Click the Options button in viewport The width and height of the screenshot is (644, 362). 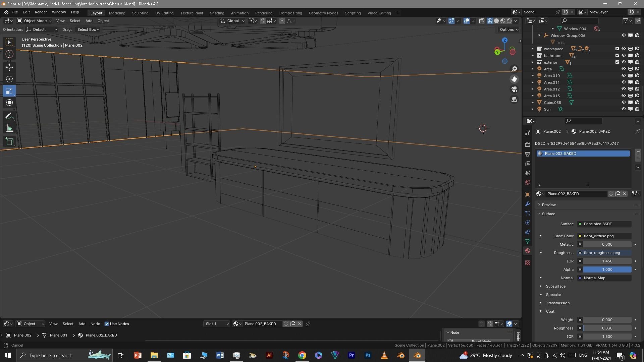tap(509, 29)
